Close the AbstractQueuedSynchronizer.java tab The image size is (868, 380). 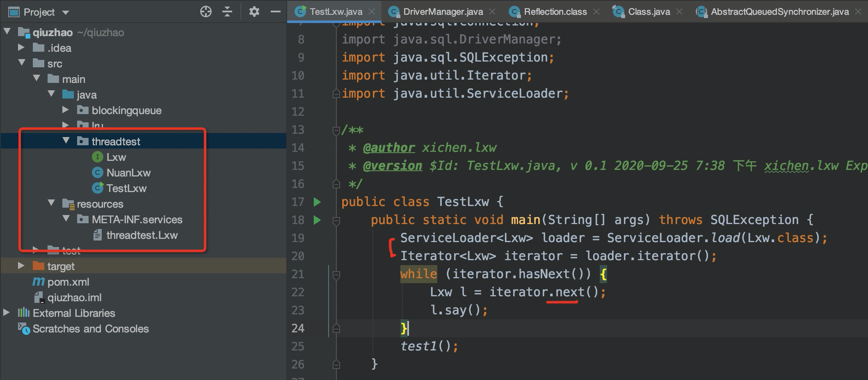pos(858,11)
